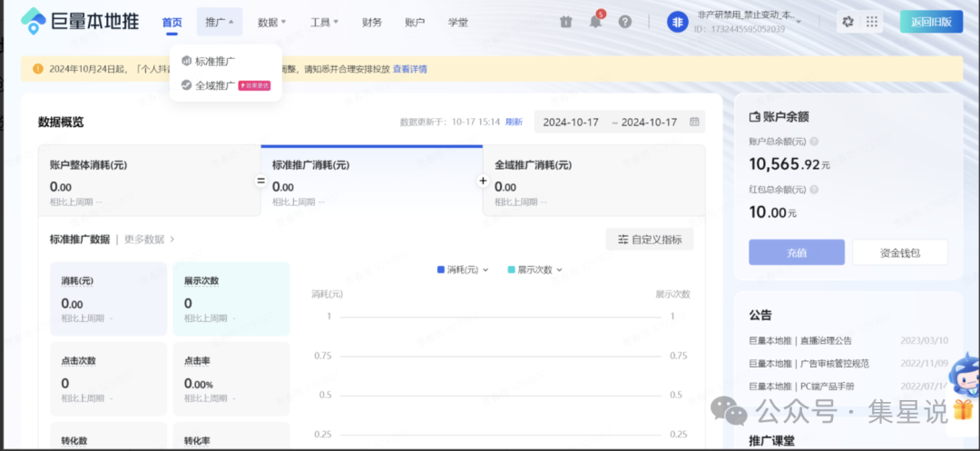Screen dimensions: 980x451
Task: Expand 更多数据 chevron
Action: pos(171,239)
